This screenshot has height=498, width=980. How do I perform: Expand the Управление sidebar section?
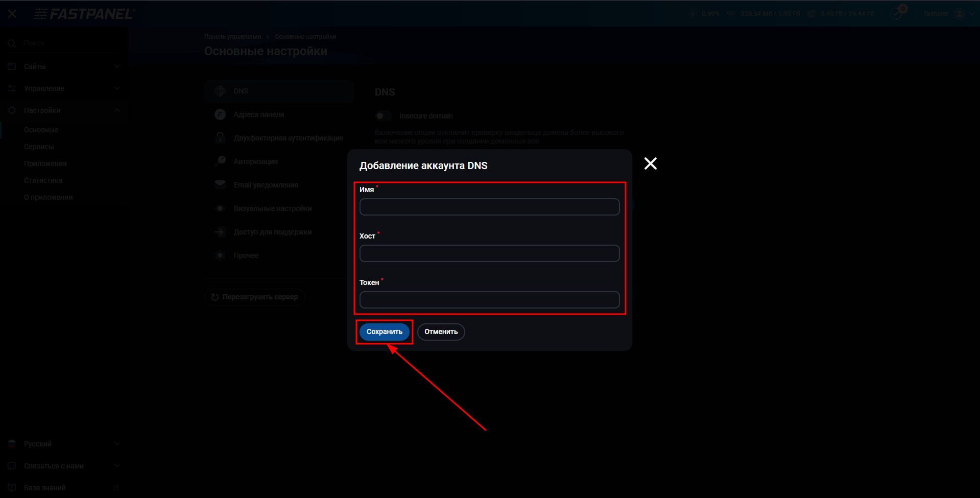pos(64,88)
